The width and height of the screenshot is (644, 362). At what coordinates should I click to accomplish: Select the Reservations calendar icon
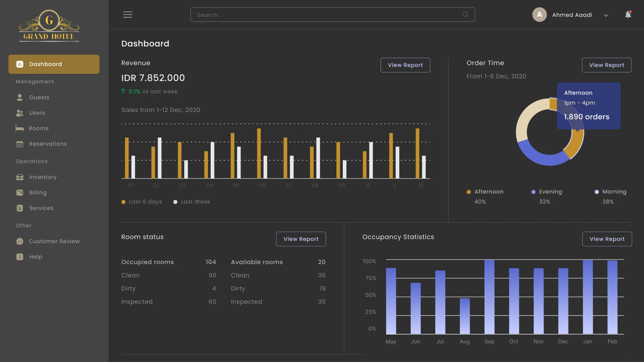point(20,144)
